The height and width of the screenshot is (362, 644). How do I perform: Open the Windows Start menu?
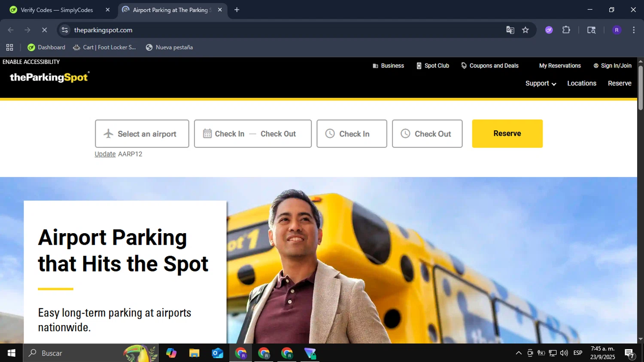click(11, 353)
